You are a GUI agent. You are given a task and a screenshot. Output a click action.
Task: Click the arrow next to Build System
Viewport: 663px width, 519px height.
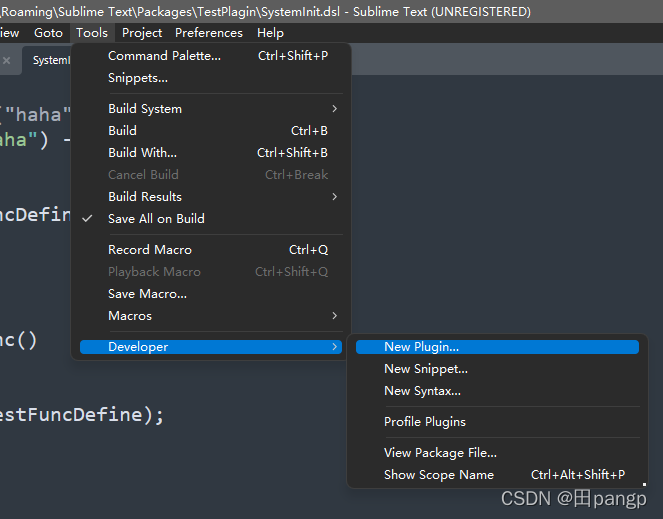click(334, 109)
